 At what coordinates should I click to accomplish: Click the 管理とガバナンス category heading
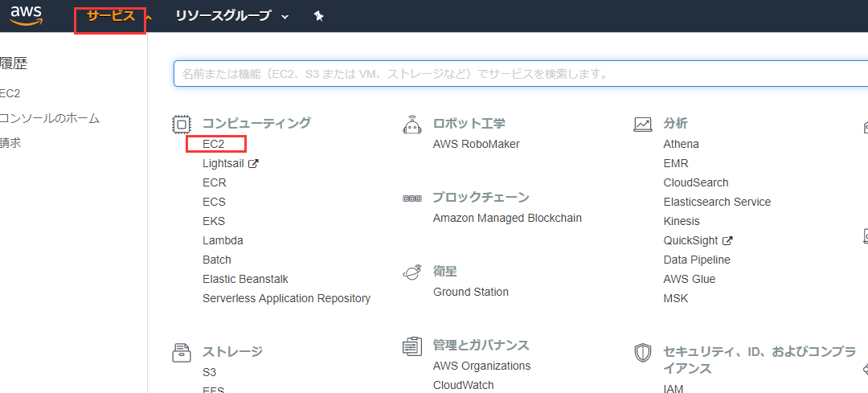click(x=481, y=346)
